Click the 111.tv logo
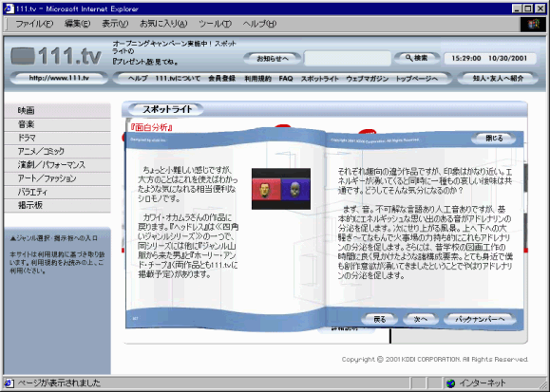Image resolution: width=550 pixels, height=392 pixels. click(x=56, y=56)
